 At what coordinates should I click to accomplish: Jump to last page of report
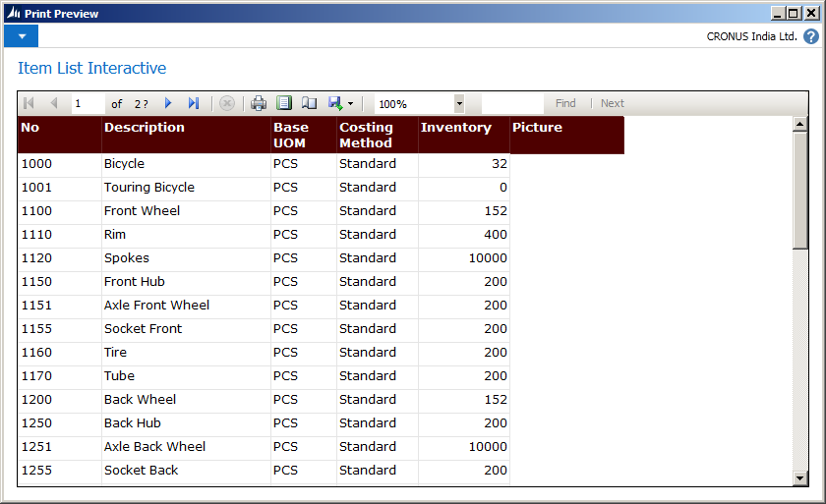(194, 103)
